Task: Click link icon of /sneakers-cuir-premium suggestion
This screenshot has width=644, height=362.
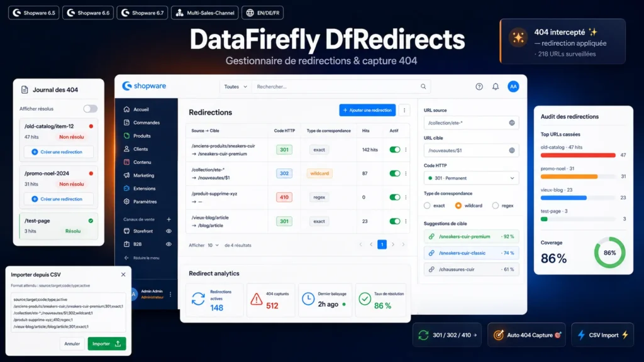Action: coord(431,236)
